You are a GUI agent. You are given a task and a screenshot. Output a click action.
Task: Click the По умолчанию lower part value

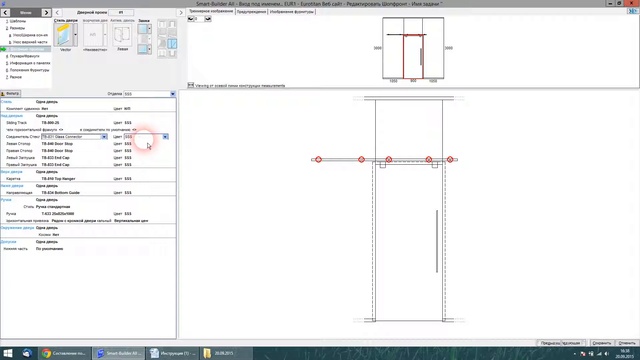point(49,249)
